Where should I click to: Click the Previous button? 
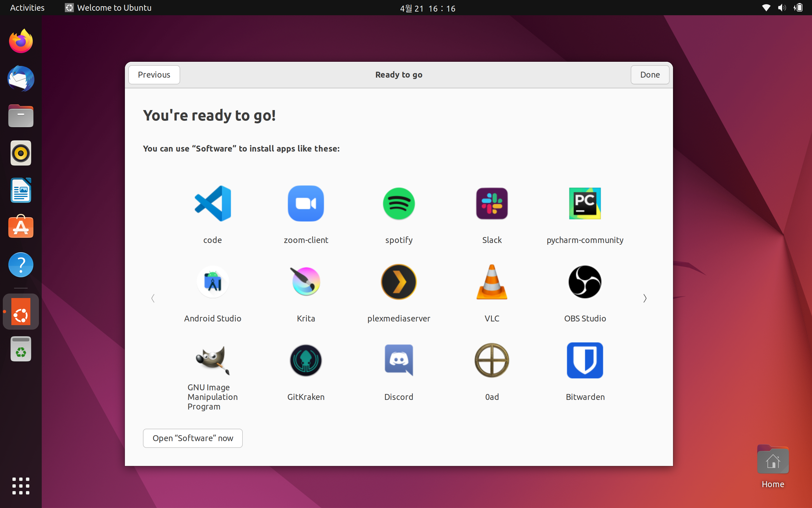coord(154,75)
